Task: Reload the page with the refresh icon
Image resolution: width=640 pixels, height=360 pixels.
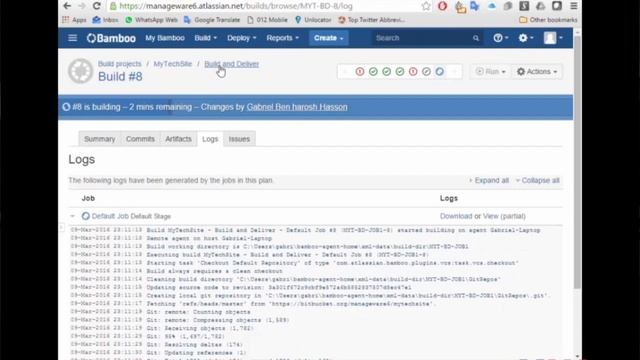Action: (x=96, y=6)
